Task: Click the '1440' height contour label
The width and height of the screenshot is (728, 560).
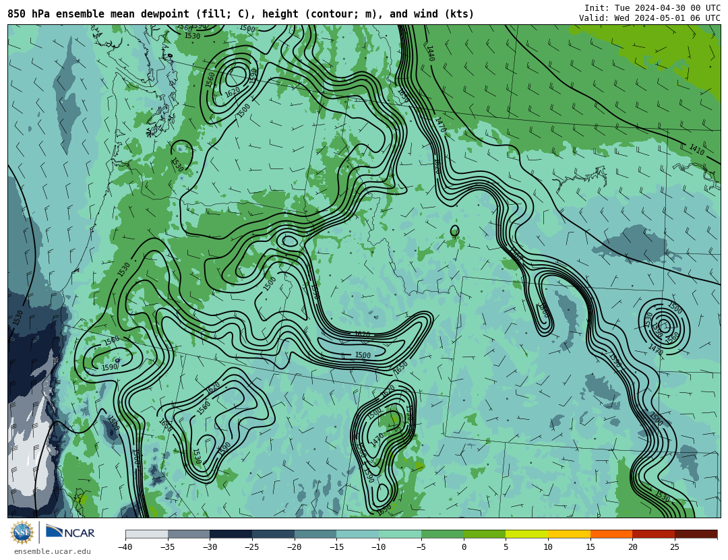Action: click(431, 53)
